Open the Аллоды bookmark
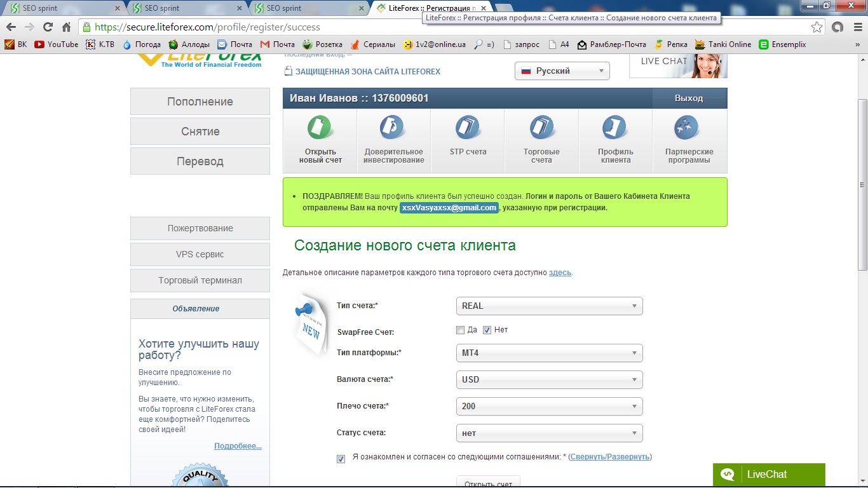Screen dimensions: 868x488 189,44
